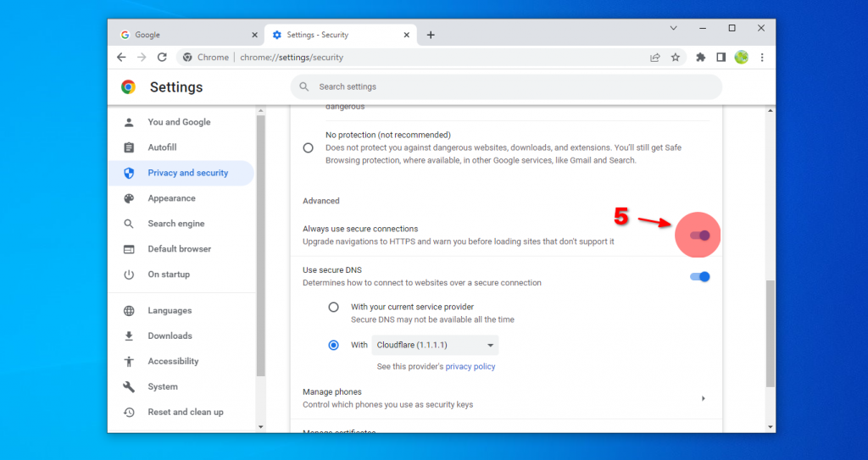This screenshot has width=868, height=460.
Task: Open the side panel icon
Action: click(721, 57)
